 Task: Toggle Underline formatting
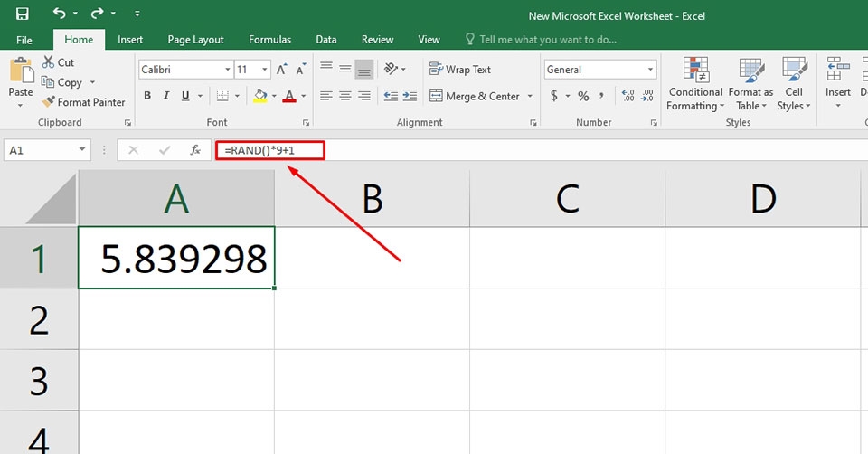click(x=185, y=96)
